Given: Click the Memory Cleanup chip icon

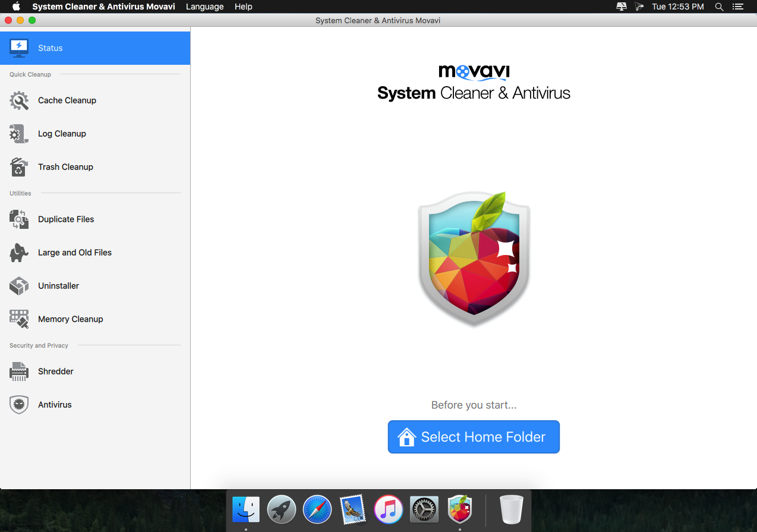Looking at the screenshot, I should [x=19, y=319].
